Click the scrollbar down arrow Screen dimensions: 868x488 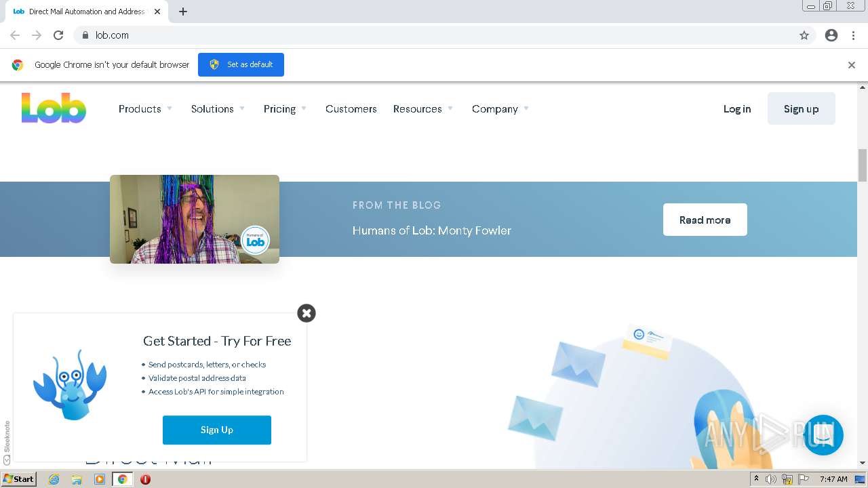click(863, 463)
